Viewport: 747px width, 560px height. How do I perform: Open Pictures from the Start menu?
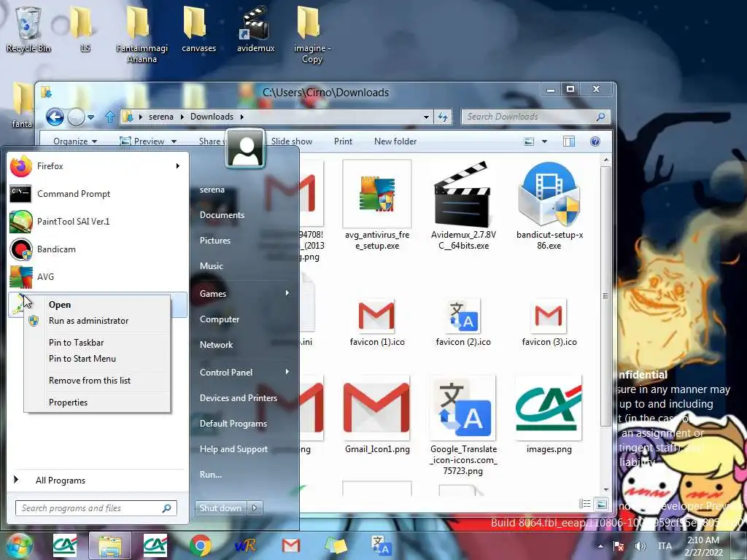point(215,241)
